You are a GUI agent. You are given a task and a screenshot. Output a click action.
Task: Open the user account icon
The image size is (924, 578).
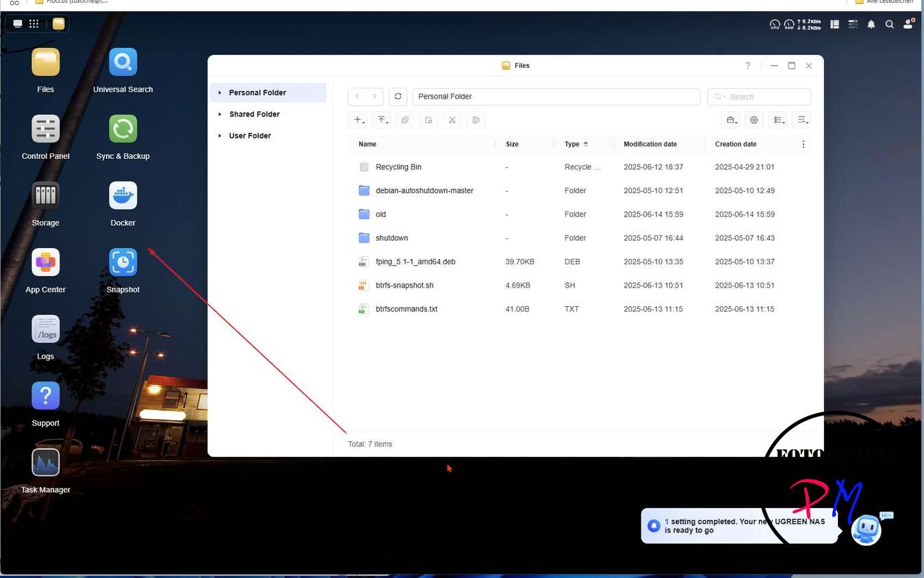coord(908,24)
